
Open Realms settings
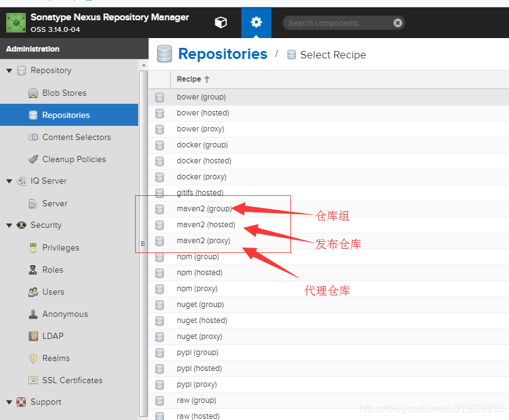(56, 359)
